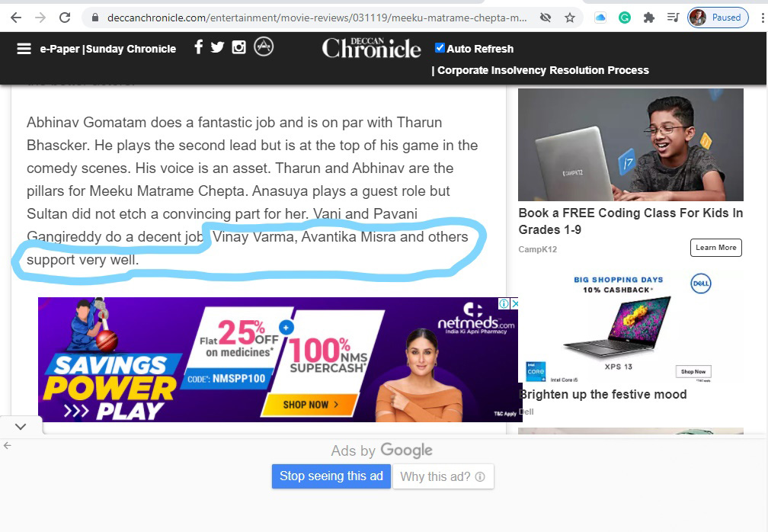Click the Learn More button for CampK12
The width and height of the screenshot is (768, 532).
pyautogui.click(x=716, y=248)
